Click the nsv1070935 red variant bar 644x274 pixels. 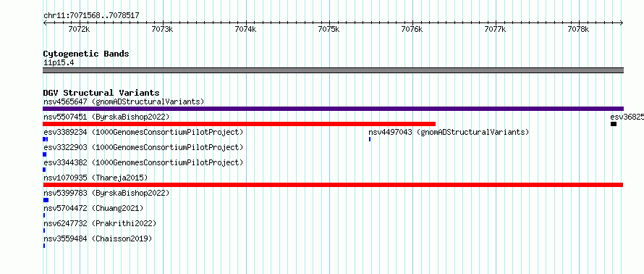(333, 185)
